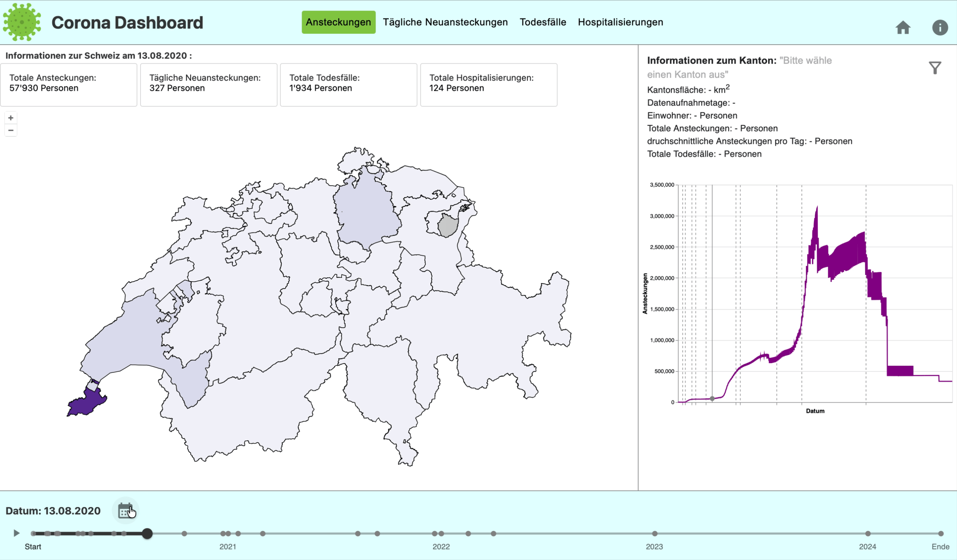Click 'Informationen zur Schweiz am 13.08.2020' heading
The image size is (957, 560).
point(99,56)
